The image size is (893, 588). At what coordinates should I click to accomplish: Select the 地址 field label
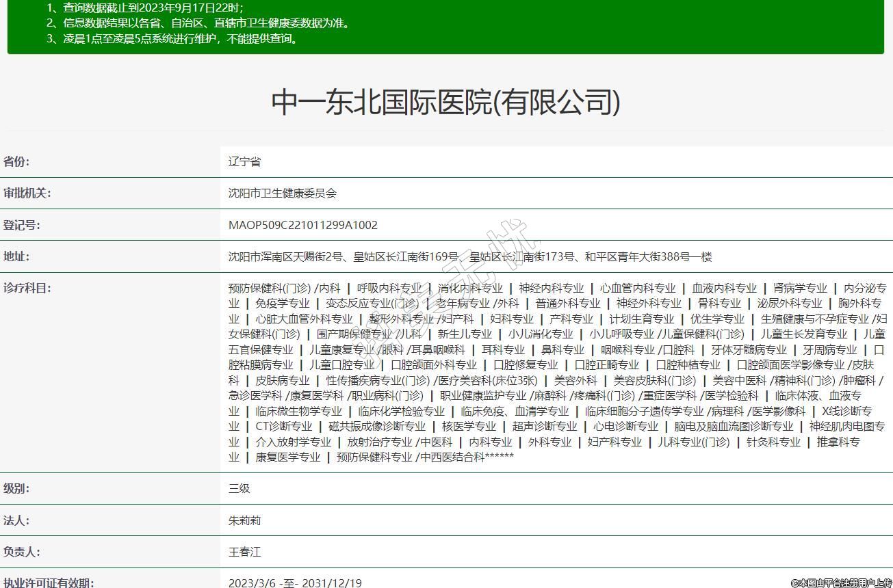tap(17, 256)
